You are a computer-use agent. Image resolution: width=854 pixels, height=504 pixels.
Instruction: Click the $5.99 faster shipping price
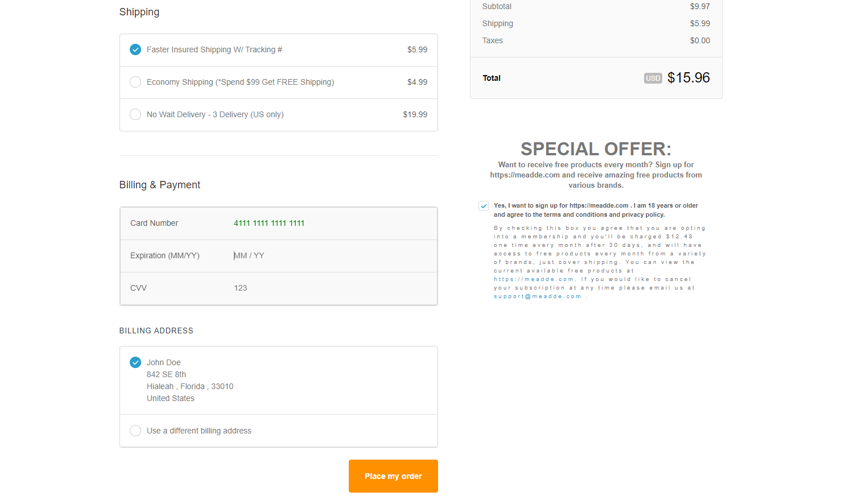(x=417, y=49)
